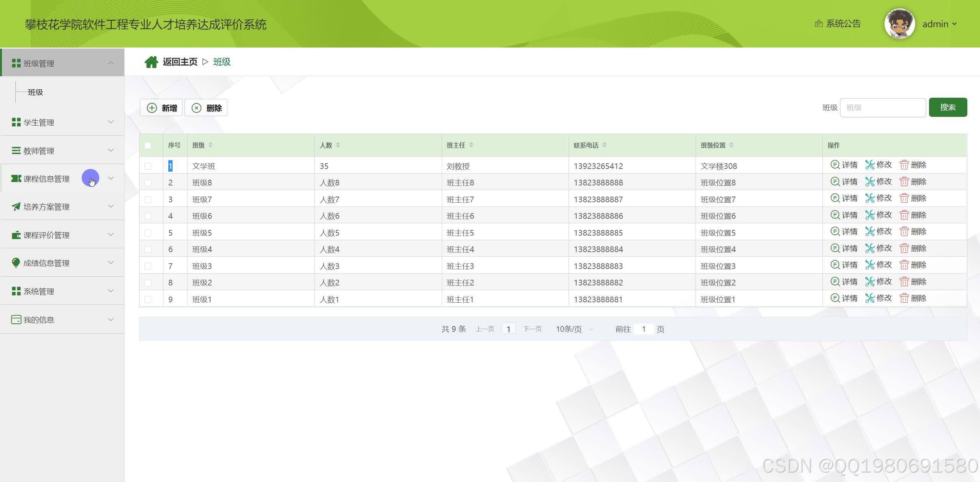Click the 班级 search input field
The width and height of the screenshot is (980, 482).
pos(883,108)
